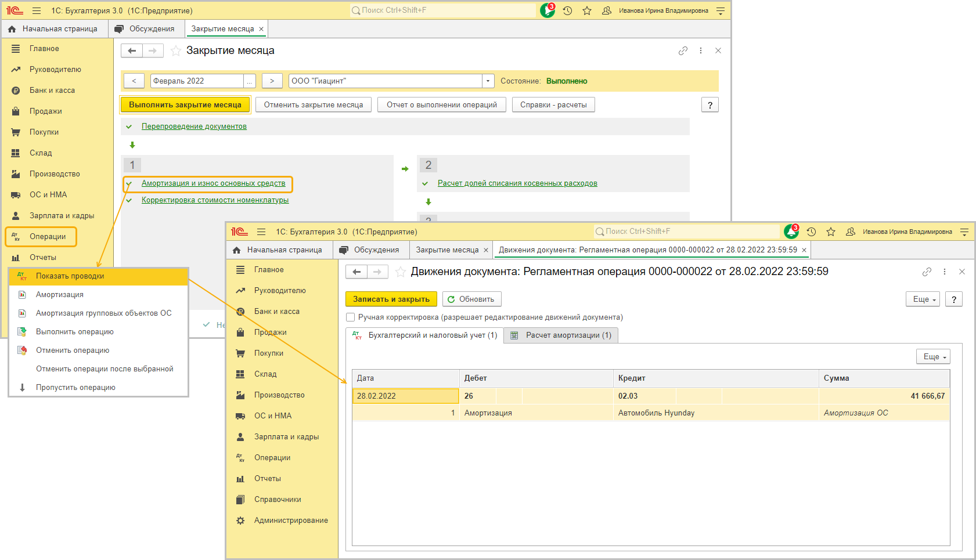Open service settings icon in back window header

tap(721, 10)
